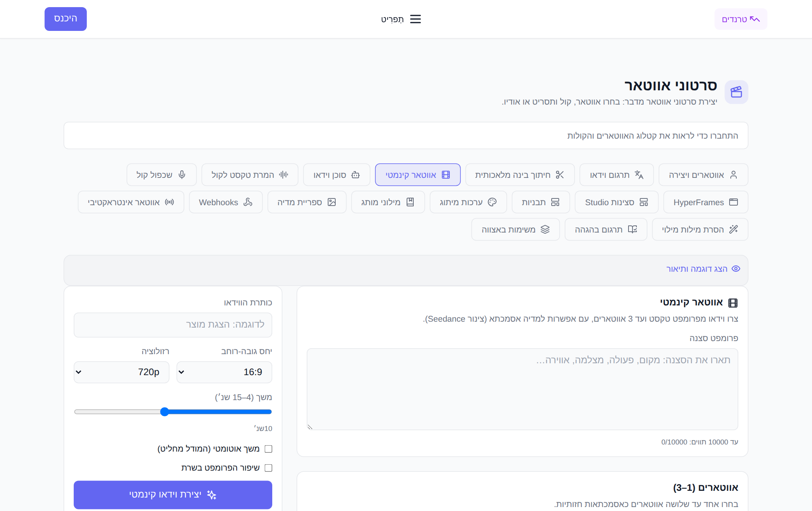Enable the משך אוטומטי checkbox

pyautogui.click(x=268, y=449)
